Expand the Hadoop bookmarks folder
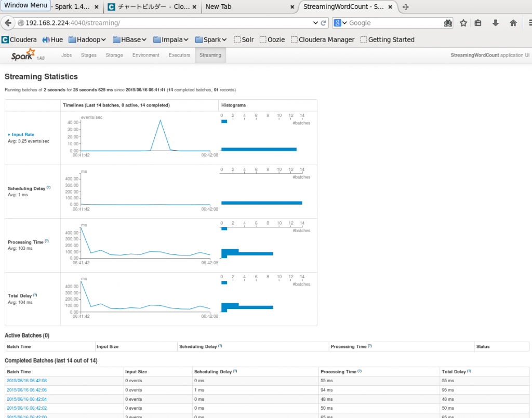Image resolution: width=532 pixels, height=418 pixels. click(x=87, y=39)
